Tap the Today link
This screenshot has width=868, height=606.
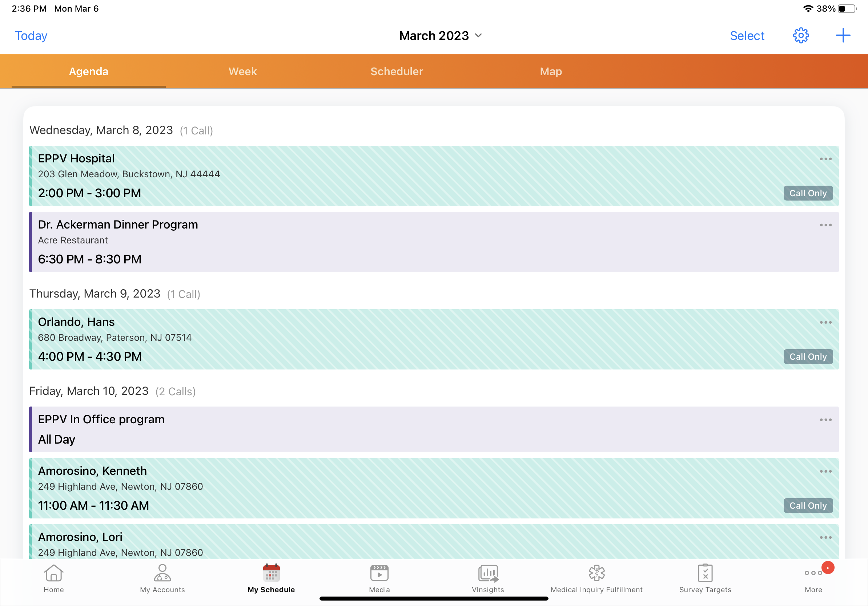(31, 36)
